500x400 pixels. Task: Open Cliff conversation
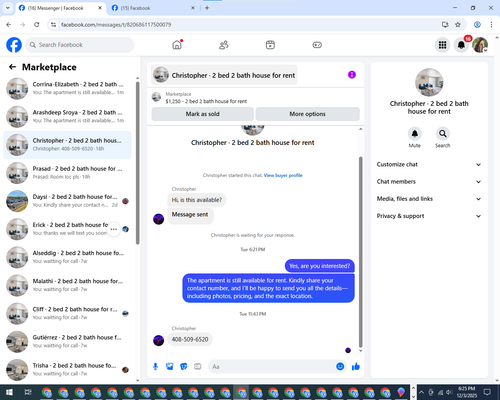pos(67,313)
